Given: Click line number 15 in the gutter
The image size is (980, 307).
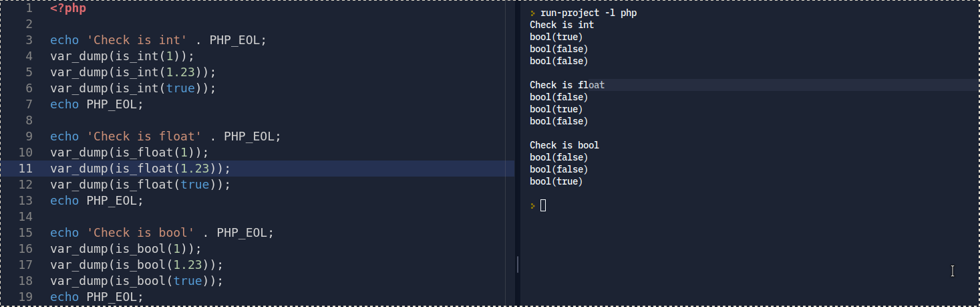Looking at the screenshot, I should pos(25,233).
